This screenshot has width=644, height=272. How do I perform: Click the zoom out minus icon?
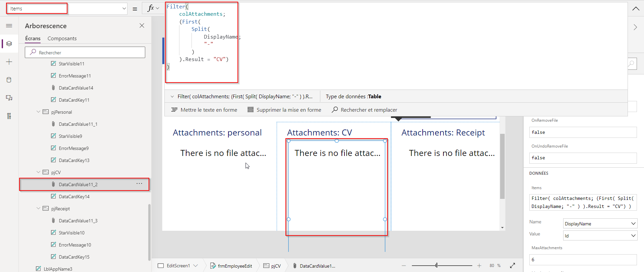tap(404, 266)
